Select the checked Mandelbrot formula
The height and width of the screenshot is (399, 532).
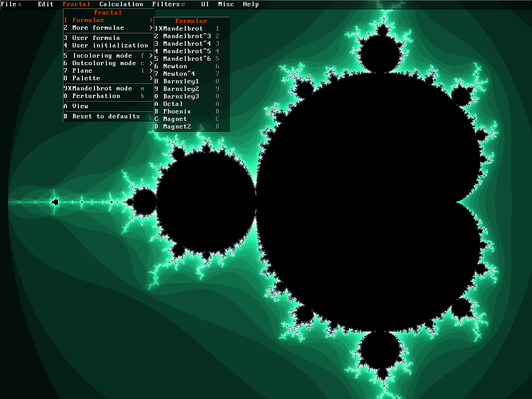click(x=183, y=28)
